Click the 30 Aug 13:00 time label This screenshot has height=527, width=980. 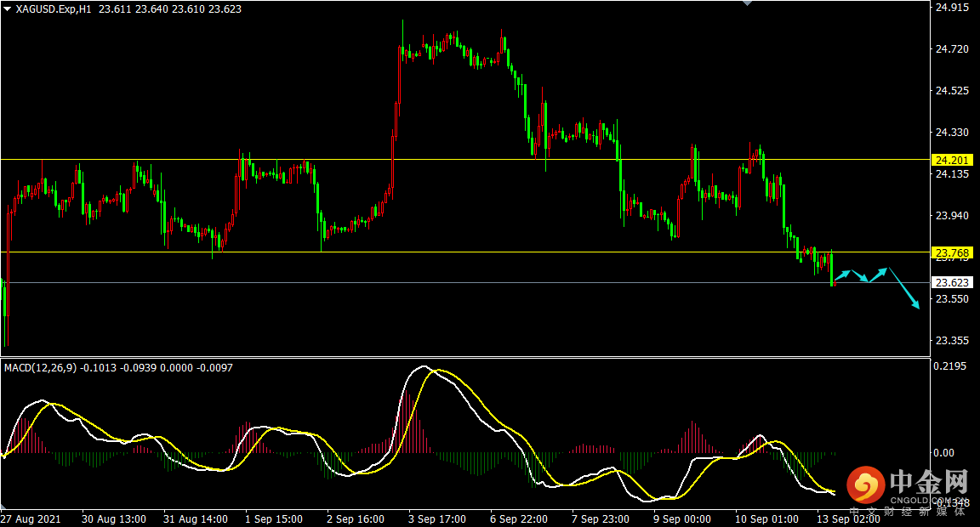pyautogui.click(x=114, y=518)
